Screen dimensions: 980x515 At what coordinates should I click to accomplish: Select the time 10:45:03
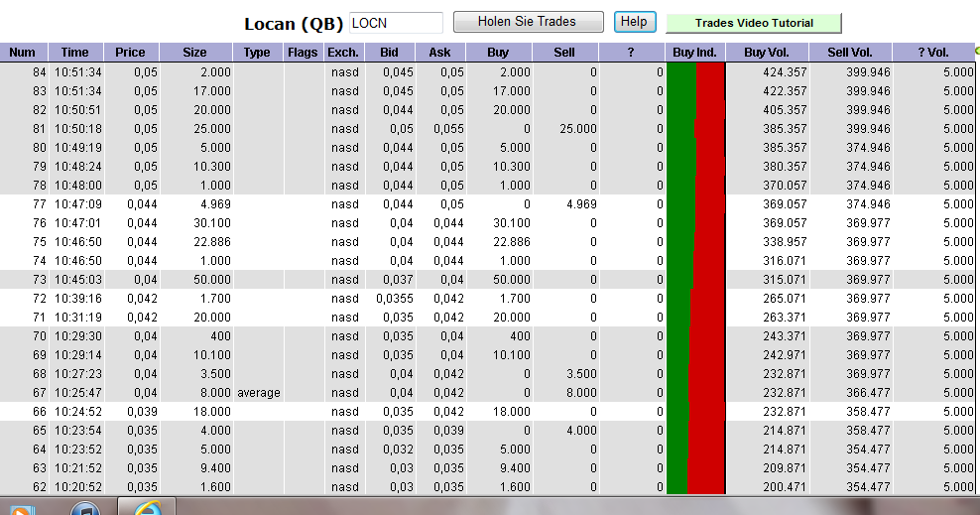tap(77, 280)
